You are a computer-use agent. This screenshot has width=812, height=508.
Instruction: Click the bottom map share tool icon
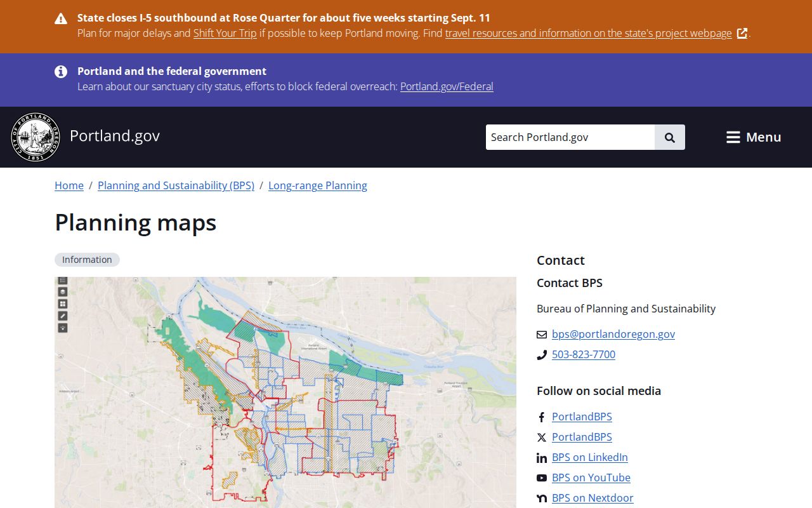tap(63, 328)
